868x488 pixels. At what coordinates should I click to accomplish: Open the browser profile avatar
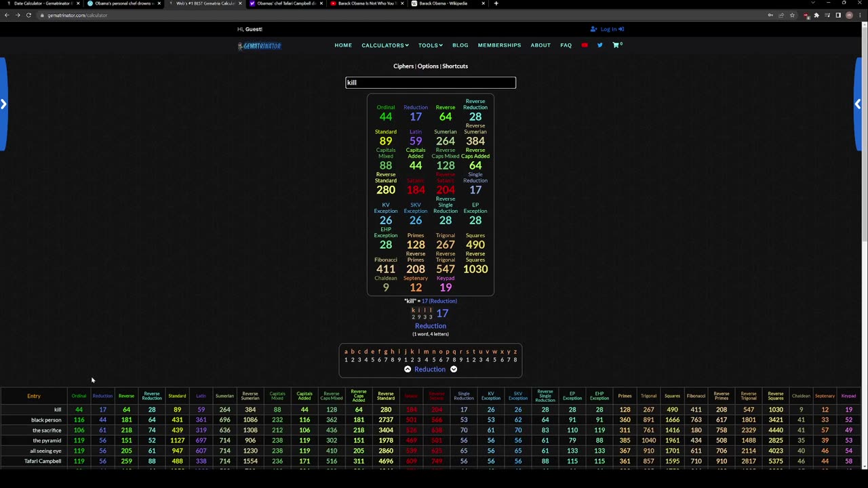tap(849, 15)
